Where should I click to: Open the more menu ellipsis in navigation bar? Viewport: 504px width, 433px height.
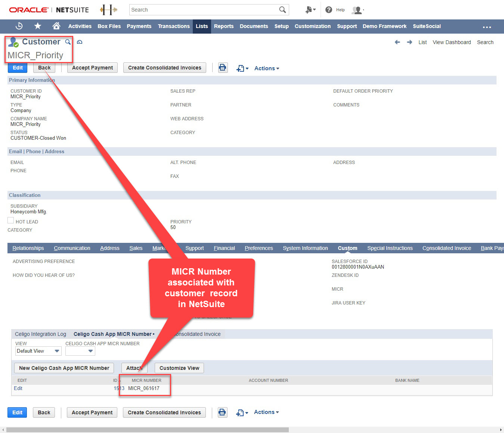487,27
